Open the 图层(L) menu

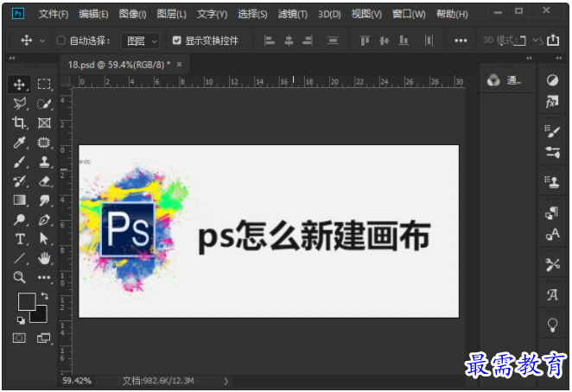(x=171, y=14)
